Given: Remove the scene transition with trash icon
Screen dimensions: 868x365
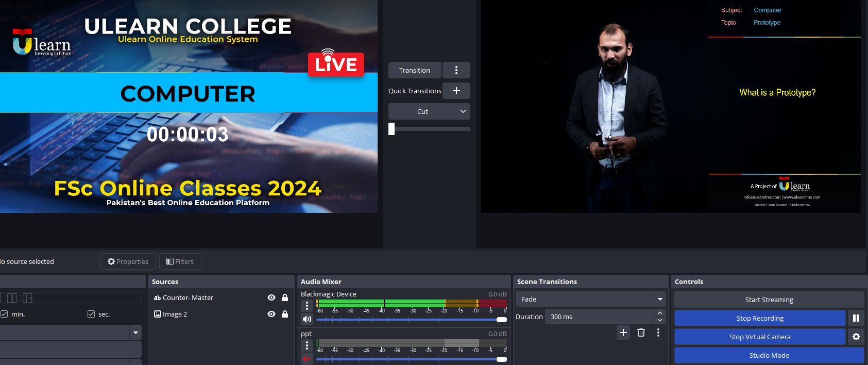Looking at the screenshot, I should pos(641,333).
